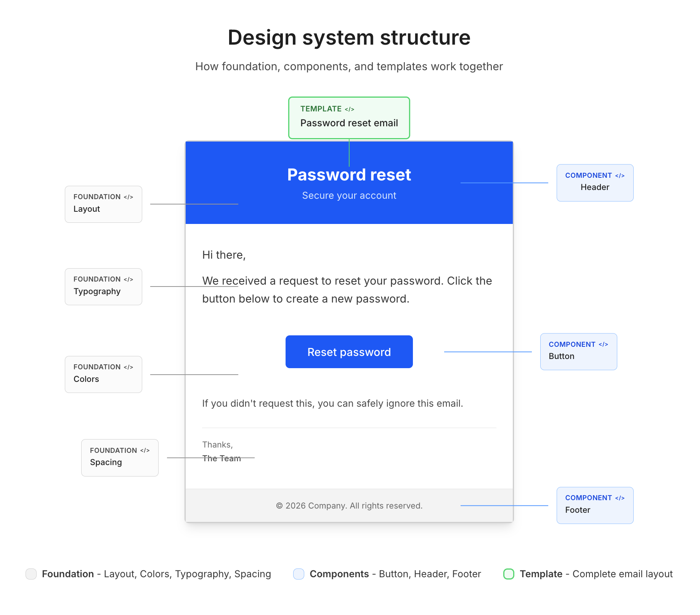Click code icon on Footer component card
Image resolution: width=700 pixels, height=615 pixels.
(x=620, y=498)
